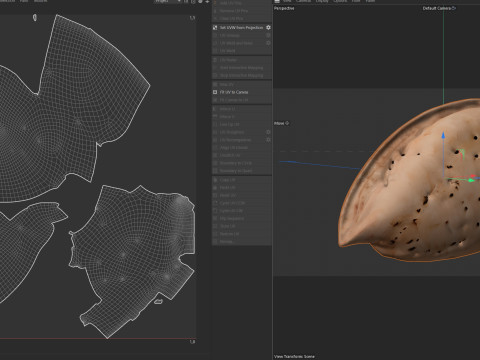This screenshot has height=360, width=480.
Task: Select the UV Weld and Relax command
Action: pyautogui.click(x=236, y=43)
